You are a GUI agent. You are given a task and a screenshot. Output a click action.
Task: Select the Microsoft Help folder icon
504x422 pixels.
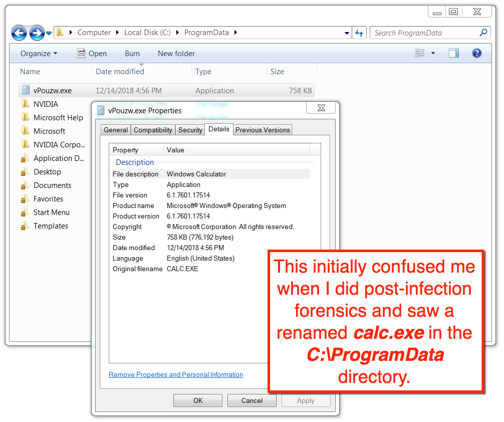point(26,117)
